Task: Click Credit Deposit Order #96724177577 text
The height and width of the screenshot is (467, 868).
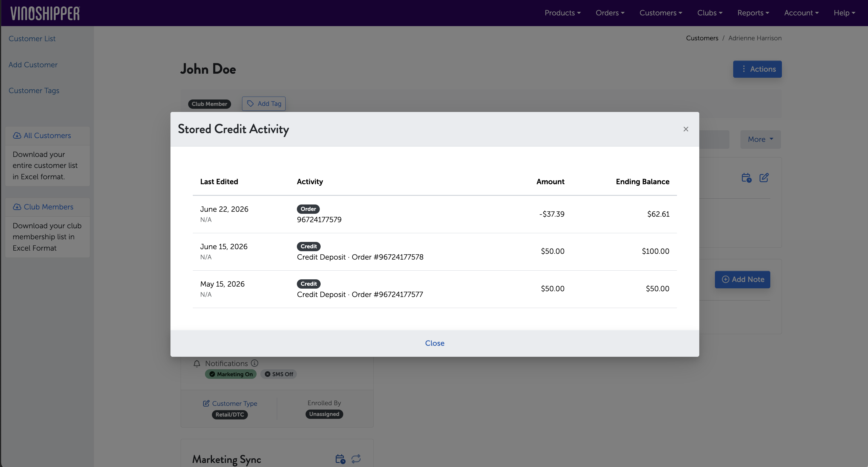Action: coord(360,295)
